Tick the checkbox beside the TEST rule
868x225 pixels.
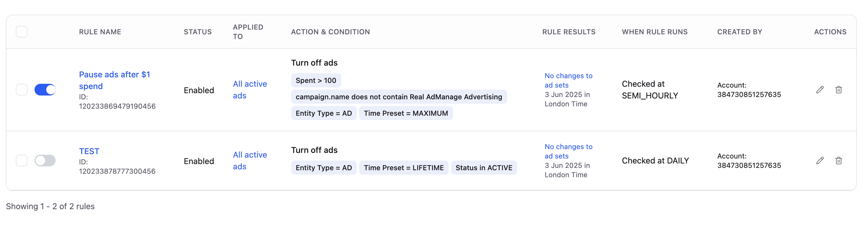22,161
